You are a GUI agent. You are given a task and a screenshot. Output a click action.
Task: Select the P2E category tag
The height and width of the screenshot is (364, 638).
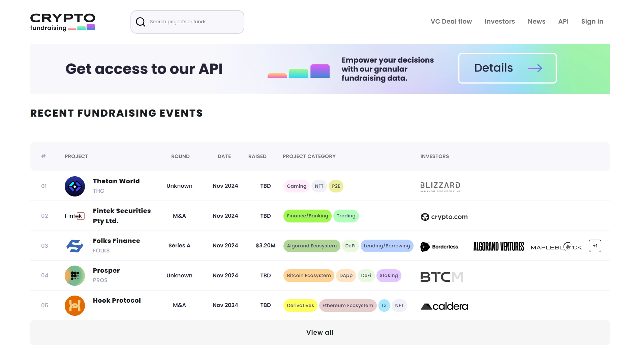pyautogui.click(x=336, y=186)
